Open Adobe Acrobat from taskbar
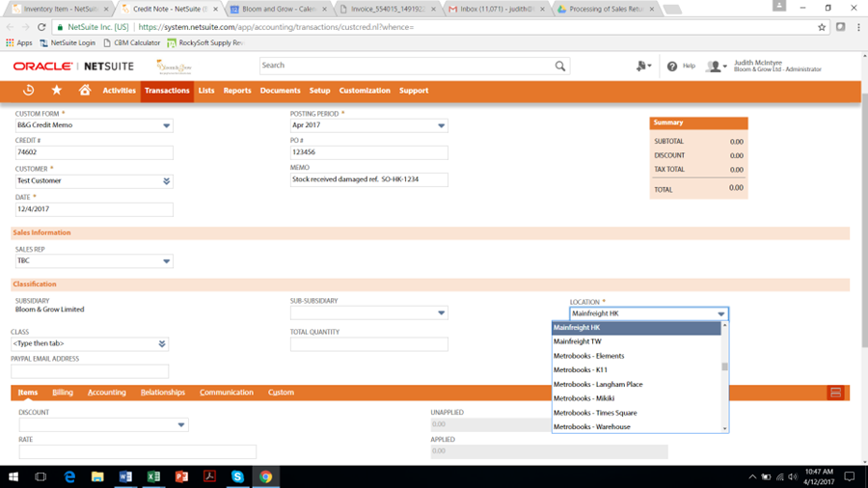This screenshot has width=868, height=488. [x=210, y=477]
